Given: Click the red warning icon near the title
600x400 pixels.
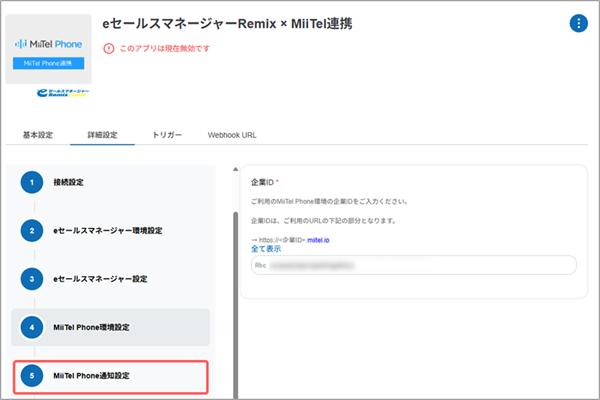Looking at the screenshot, I should [108, 46].
